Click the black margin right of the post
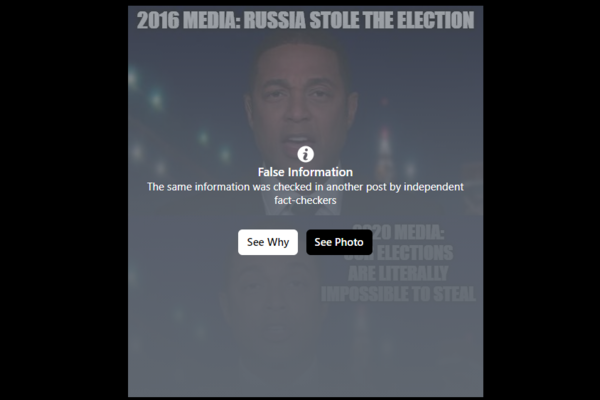The height and width of the screenshot is (400, 600). point(541,200)
